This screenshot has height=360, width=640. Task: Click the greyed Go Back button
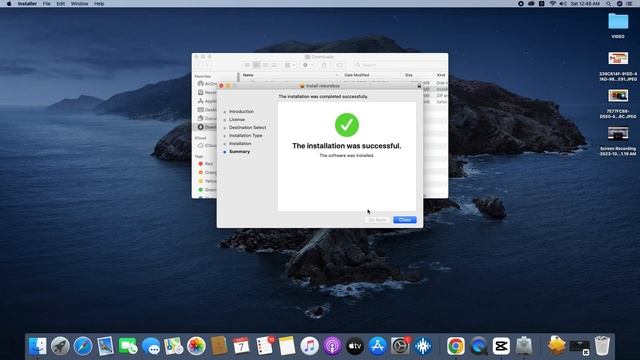[x=377, y=220]
